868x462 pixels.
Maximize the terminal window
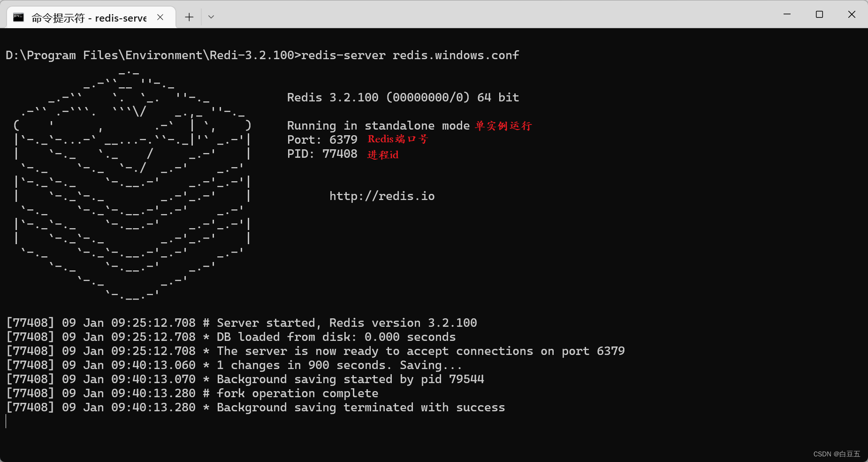pos(819,15)
